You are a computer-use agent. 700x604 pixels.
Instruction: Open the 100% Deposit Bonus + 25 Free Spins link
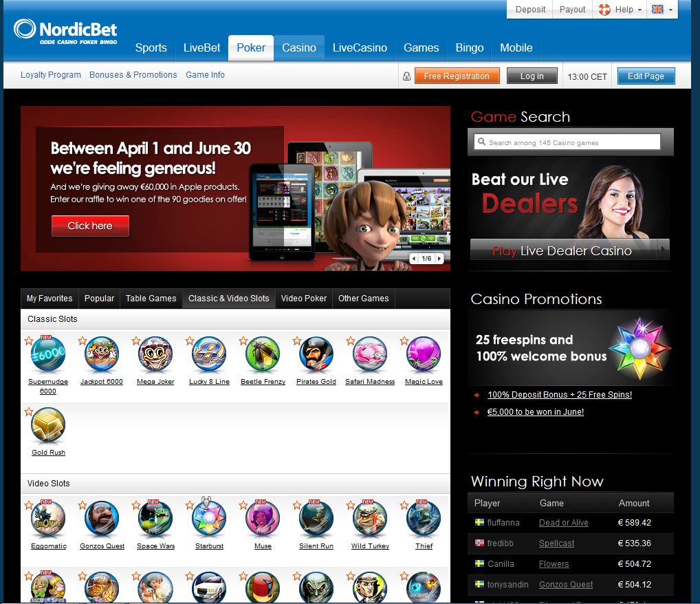coord(559,395)
